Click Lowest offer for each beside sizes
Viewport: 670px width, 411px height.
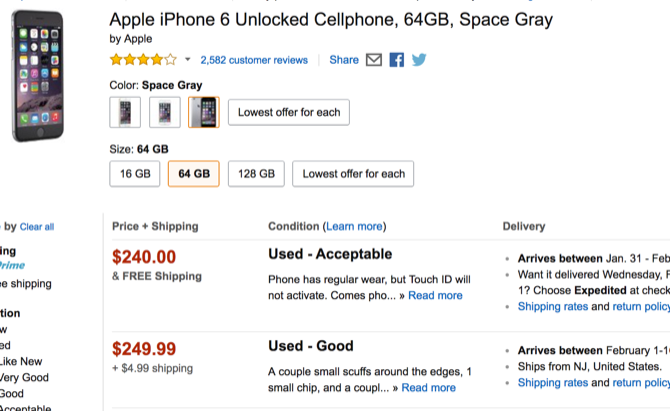click(353, 173)
